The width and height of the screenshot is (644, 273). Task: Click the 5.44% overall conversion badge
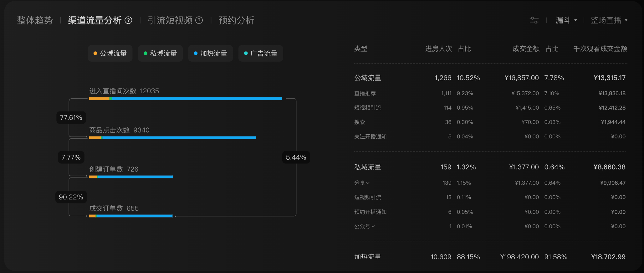(x=296, y=157)
